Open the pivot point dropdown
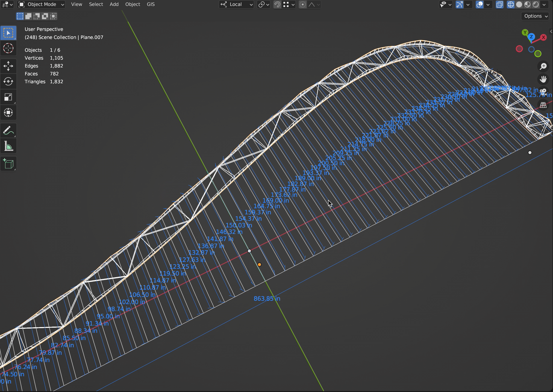Screen dimensions: 553x392 (263, 4)
